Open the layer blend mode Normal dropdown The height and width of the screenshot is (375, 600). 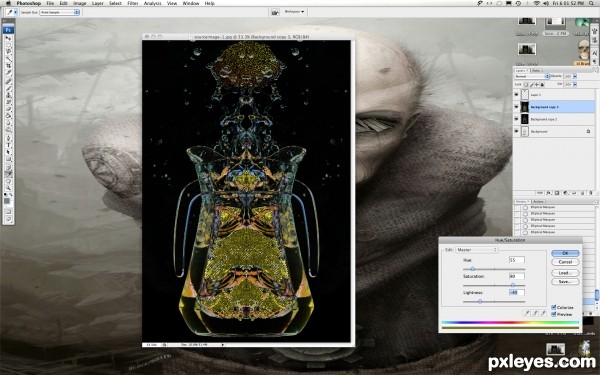[x=532, y=76]
